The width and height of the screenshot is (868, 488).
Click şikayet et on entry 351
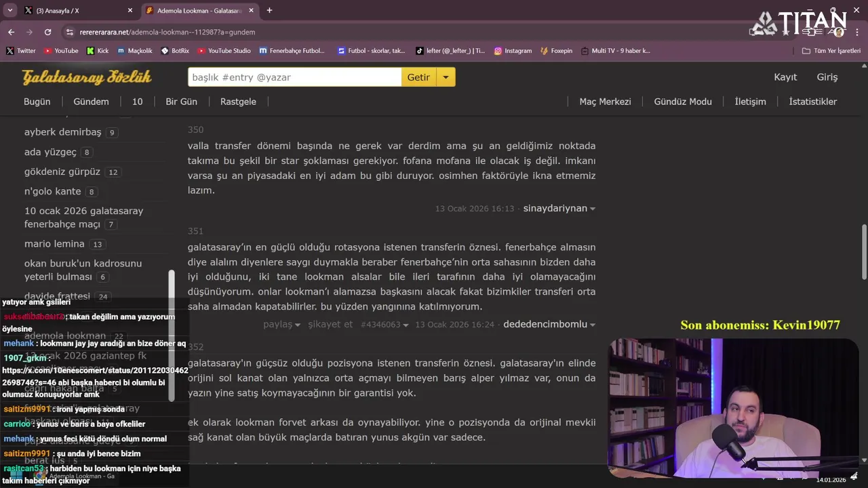tap(330, 325)
